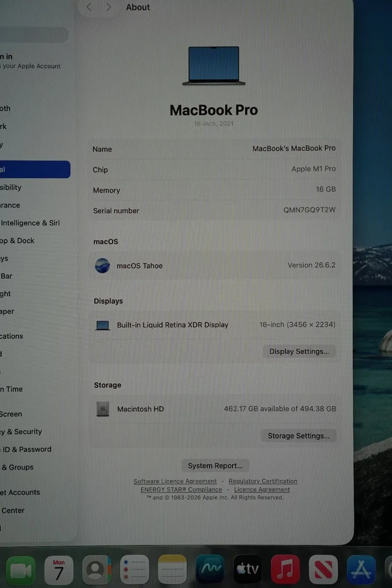
Task: Open Reminders app in the Dock
Action: click(x=134, y=570)
